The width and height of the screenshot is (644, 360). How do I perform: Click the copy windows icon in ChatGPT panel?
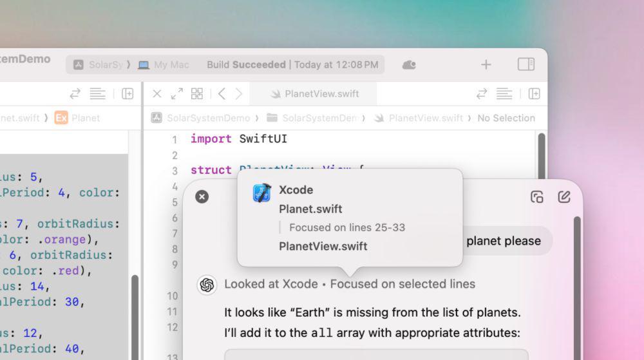(x=537, y=197)
